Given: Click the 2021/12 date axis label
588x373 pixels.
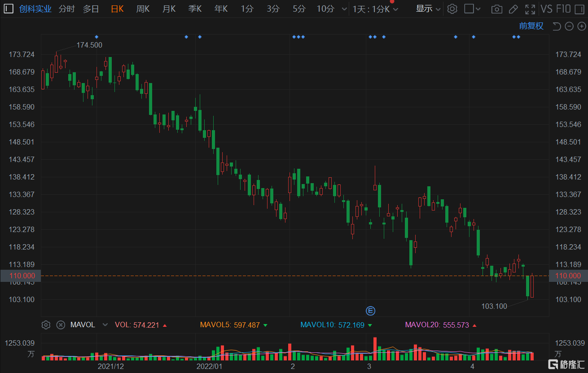Looking at the screenshot, I should [111, 366].
